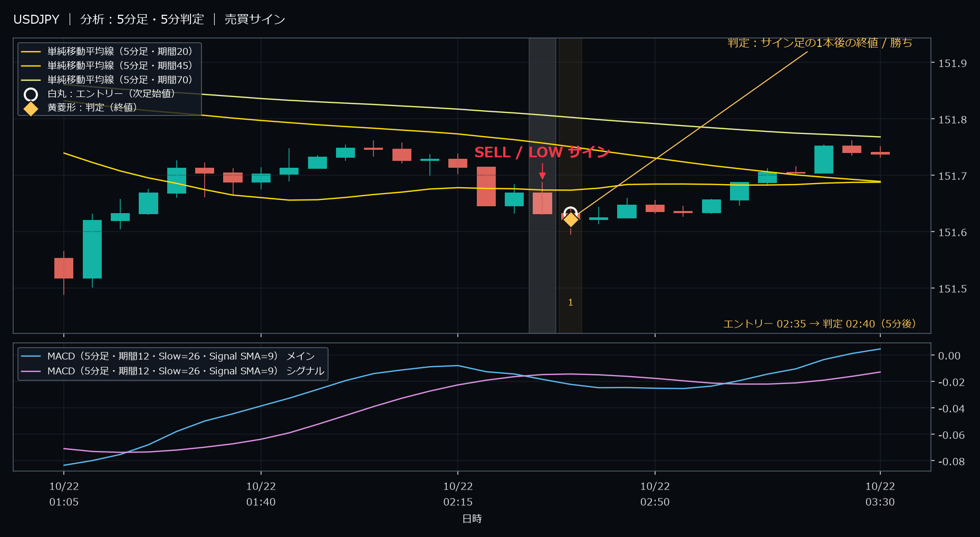Click the 日時 axis title
The image size is (980, 537).
coord(472,519)
